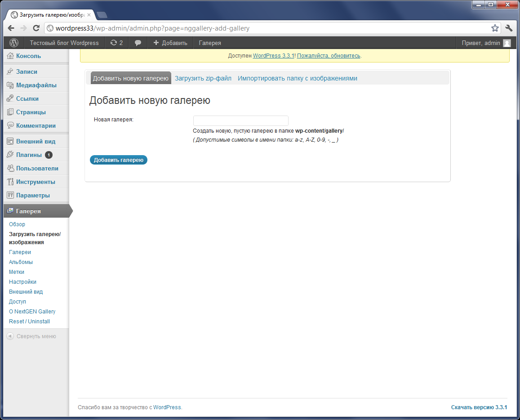
Task: Open Добавить menu in admin bar
Action: click(170, 43)
